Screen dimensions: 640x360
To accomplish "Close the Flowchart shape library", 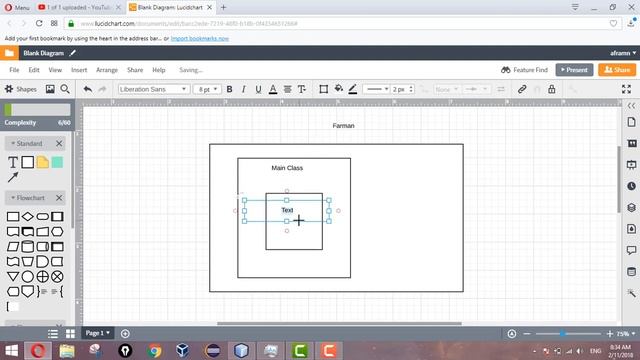I will coord(59,198).
